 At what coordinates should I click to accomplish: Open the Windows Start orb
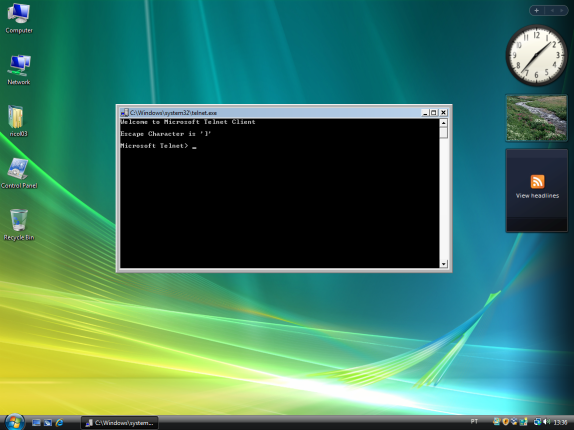14,422
